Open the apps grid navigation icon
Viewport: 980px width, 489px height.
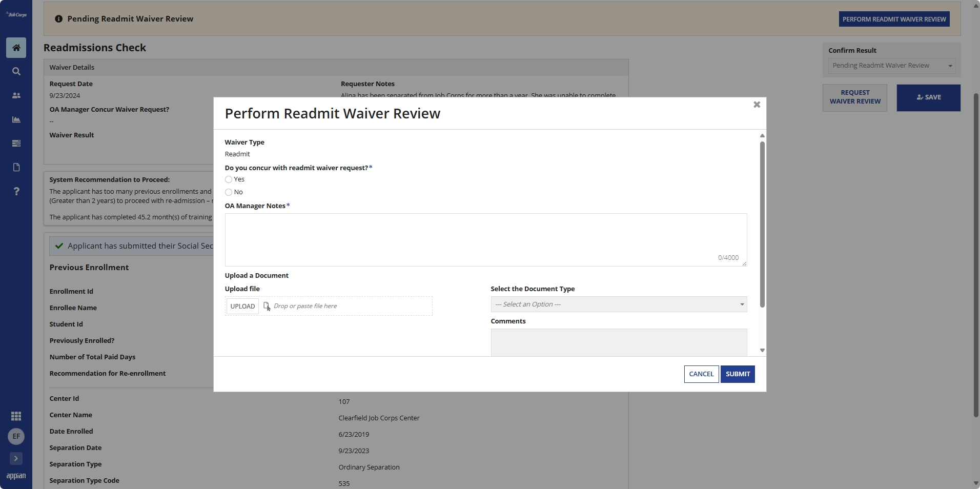16,416
